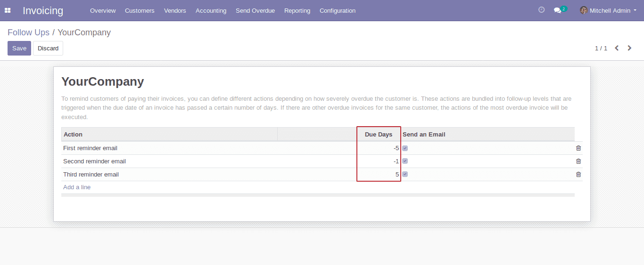The height and width of the screenshot is (265, 644).
Task: Save the follow-up record
Action: coord(19,48)
